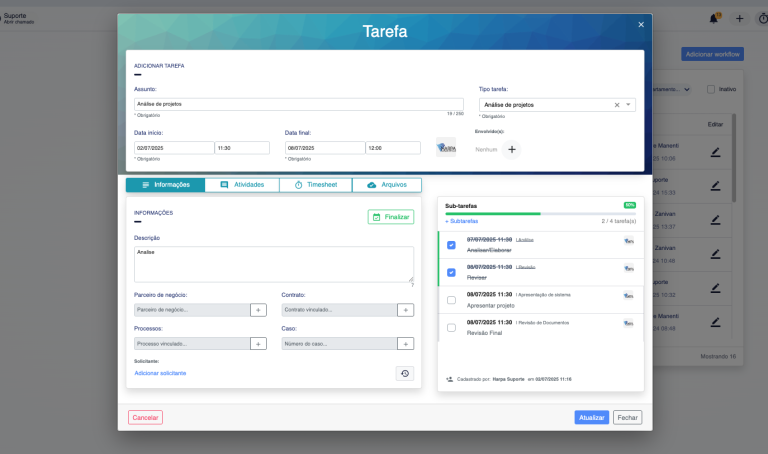Screen dimensions: 768x454
Task: Switch to the Arquivos tab
Action: [x=386, y=185]
